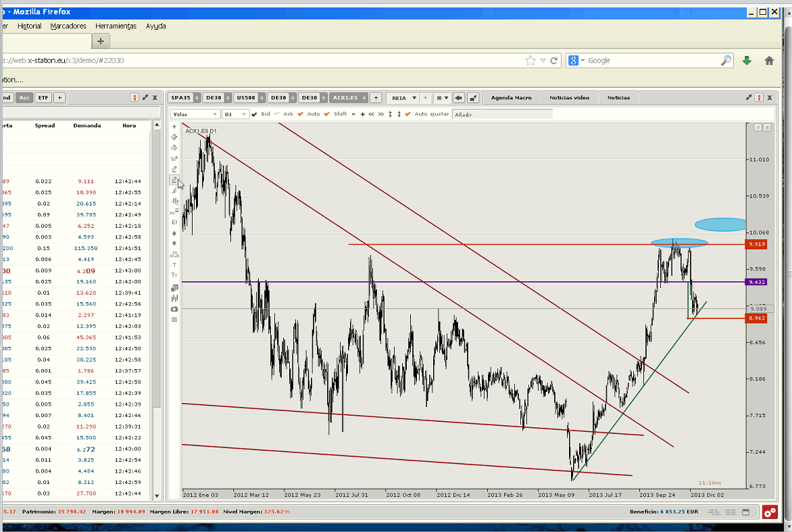
Task: Open Firefox downloads green arrow
Action: [747, 61]
